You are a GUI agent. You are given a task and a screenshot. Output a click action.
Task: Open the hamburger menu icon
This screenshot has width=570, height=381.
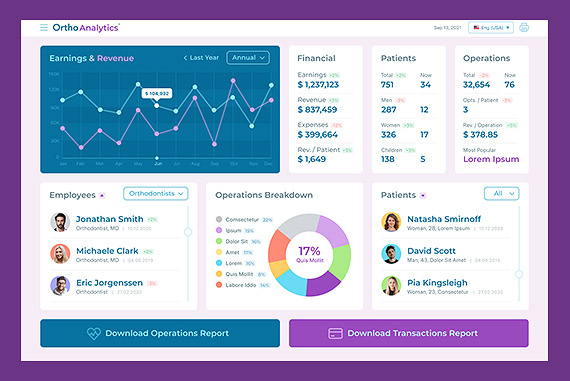point(44,28)
